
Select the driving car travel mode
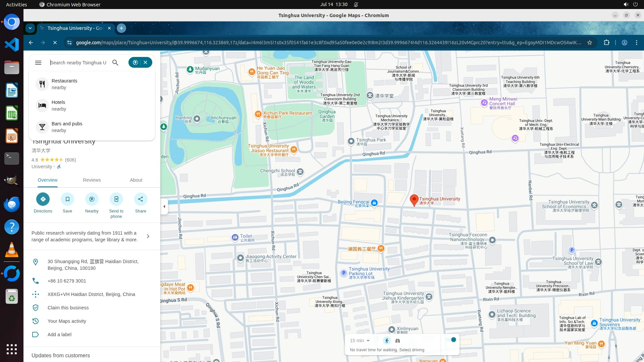[x=397, y=341]
